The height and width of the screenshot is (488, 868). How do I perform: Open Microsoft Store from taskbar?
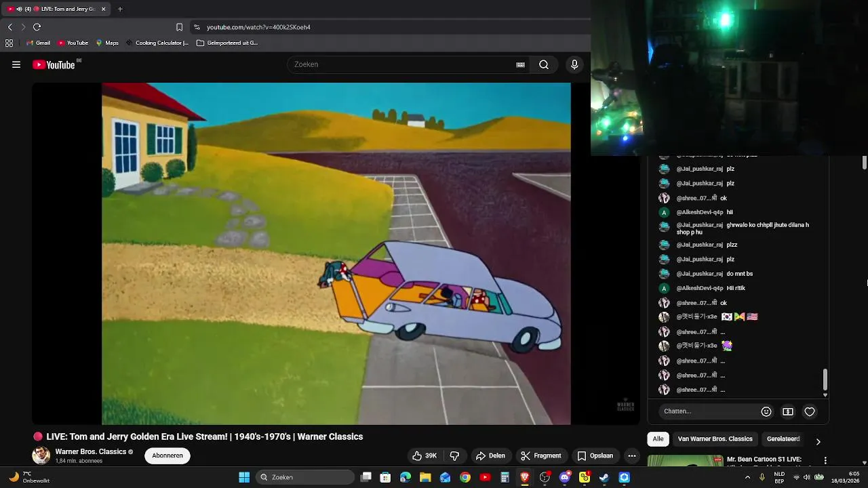click(x=386, y=477)
